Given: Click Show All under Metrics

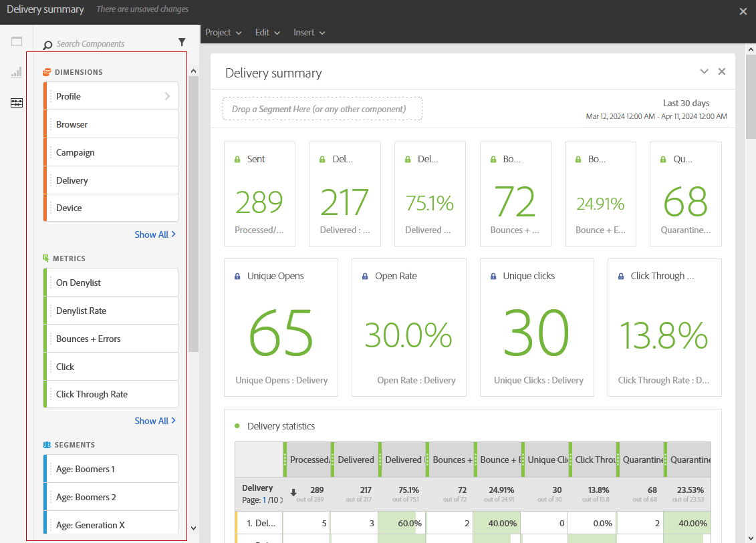Looking at the screenshot, I should (x=155, y=420).
